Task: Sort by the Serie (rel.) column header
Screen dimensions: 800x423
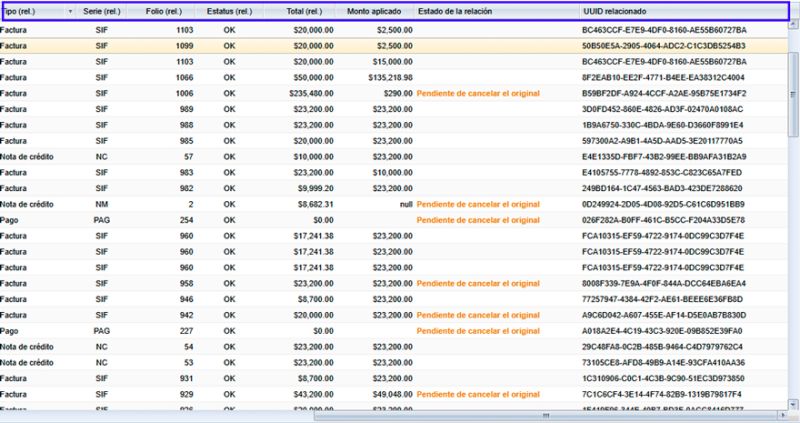Action: coord(102,11)
